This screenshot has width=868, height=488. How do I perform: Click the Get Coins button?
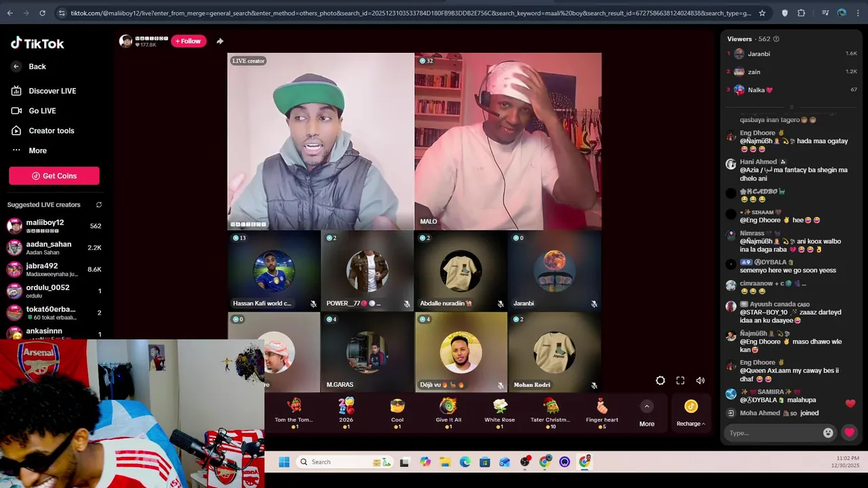[x=54, y=176]
